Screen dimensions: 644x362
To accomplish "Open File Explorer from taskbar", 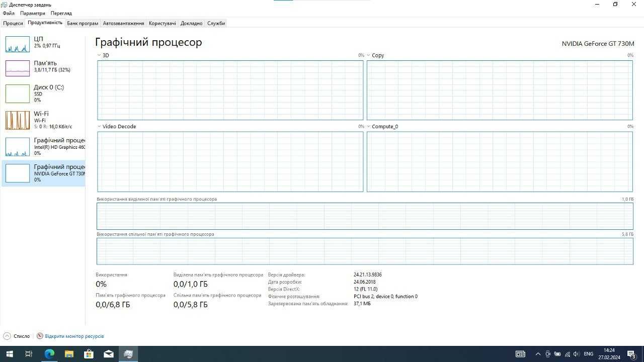I will click(x=69, y=354).
